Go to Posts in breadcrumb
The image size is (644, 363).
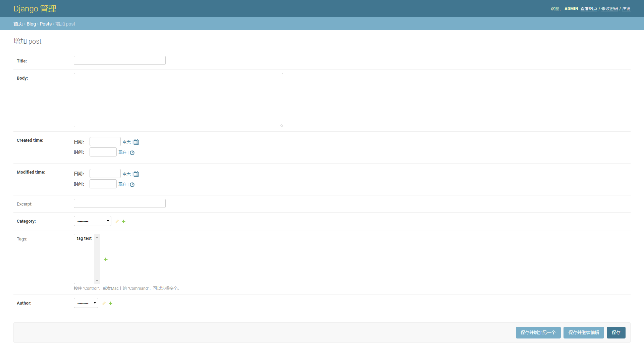pyautogui.click(x=46, y=24)
